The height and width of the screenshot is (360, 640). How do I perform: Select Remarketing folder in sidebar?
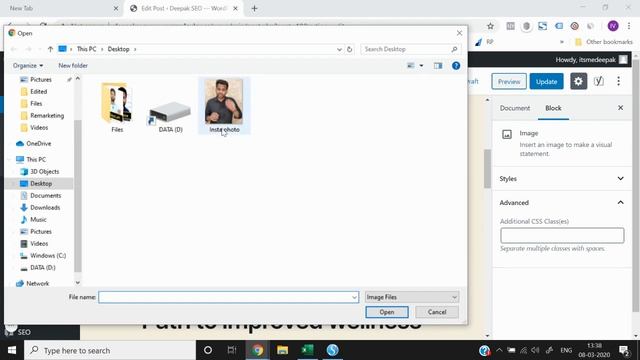click(x=47, y=116)
